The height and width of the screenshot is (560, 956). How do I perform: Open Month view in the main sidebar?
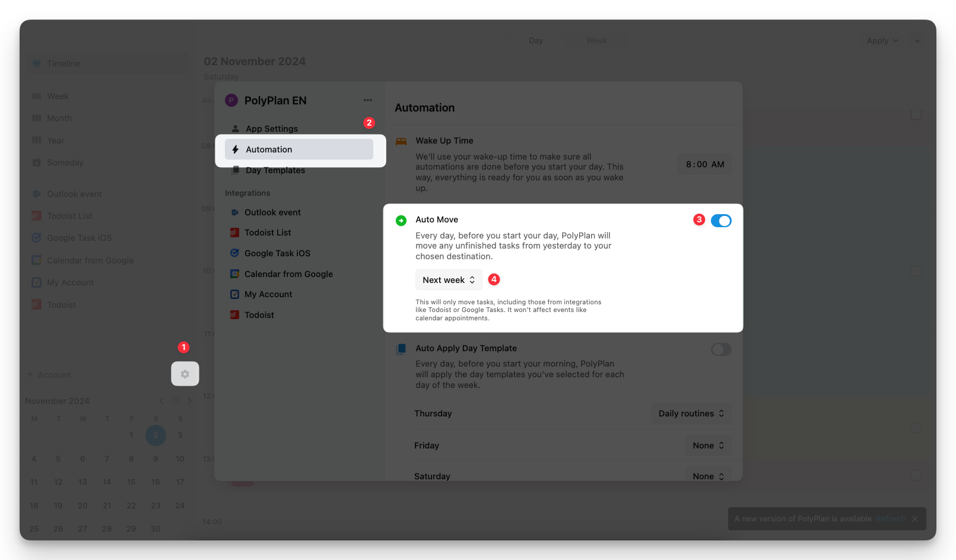click(107, 118)
